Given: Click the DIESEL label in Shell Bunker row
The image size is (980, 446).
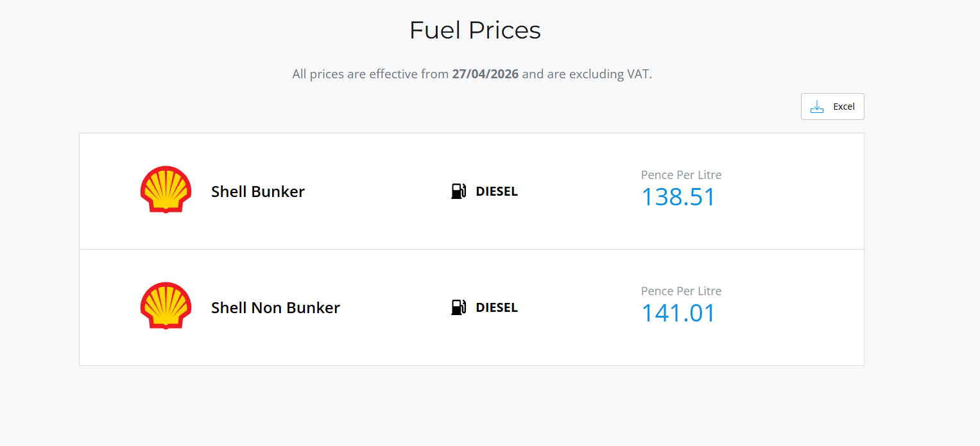Looking at the screenshot, I should 496,191.
